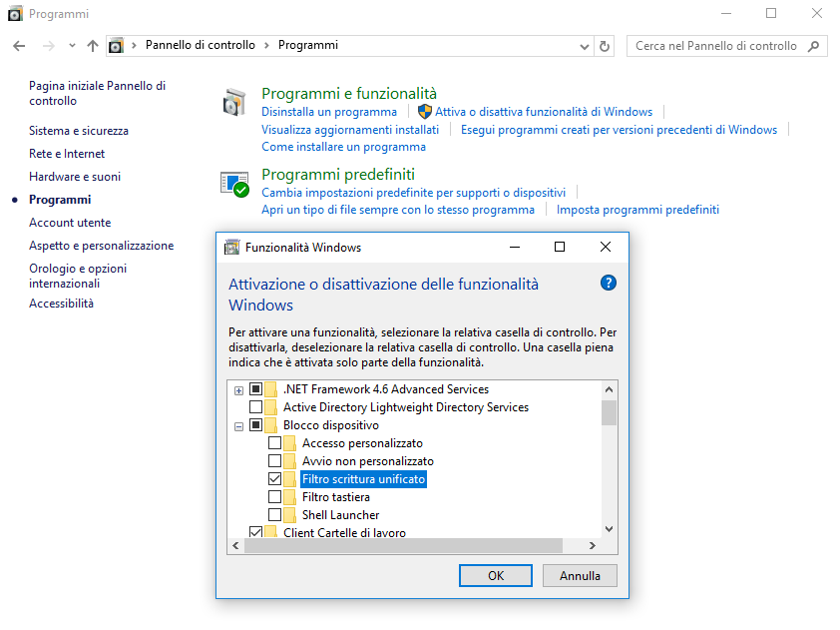This screenshot has width=840, height=630.
Task: Go up one level with up arrow
Action: point(93,46)
